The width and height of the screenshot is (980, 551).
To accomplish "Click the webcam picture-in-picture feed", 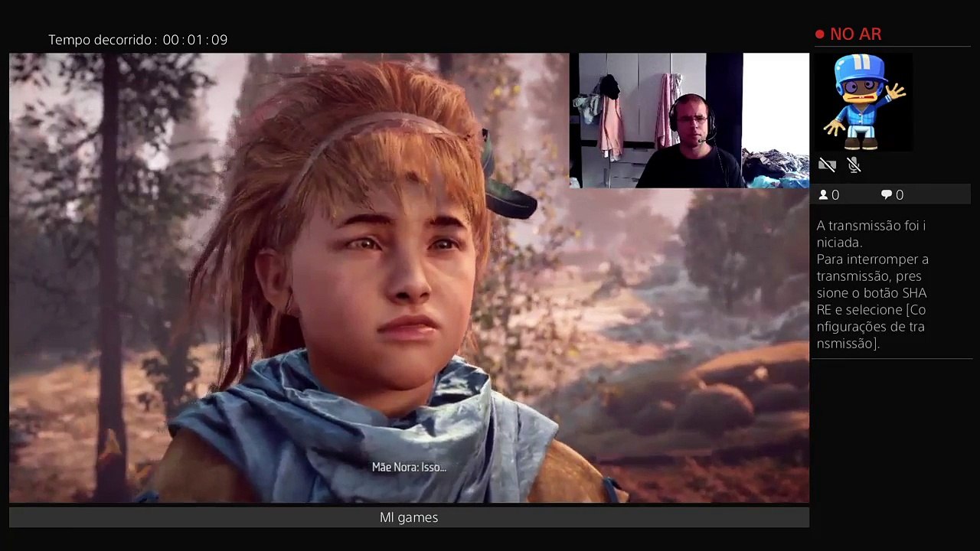I will 689,120.
